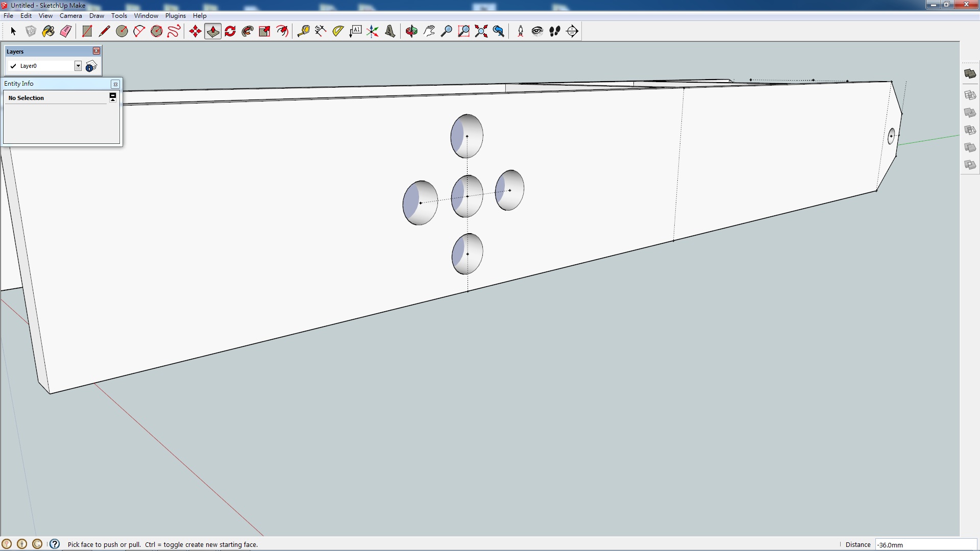Activate the Walk footprints tool

tap(555, 31)
